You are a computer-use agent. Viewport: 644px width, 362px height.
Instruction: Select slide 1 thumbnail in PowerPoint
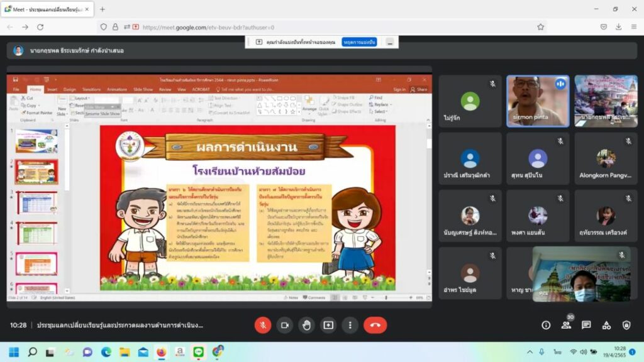[x=36, y=141]
